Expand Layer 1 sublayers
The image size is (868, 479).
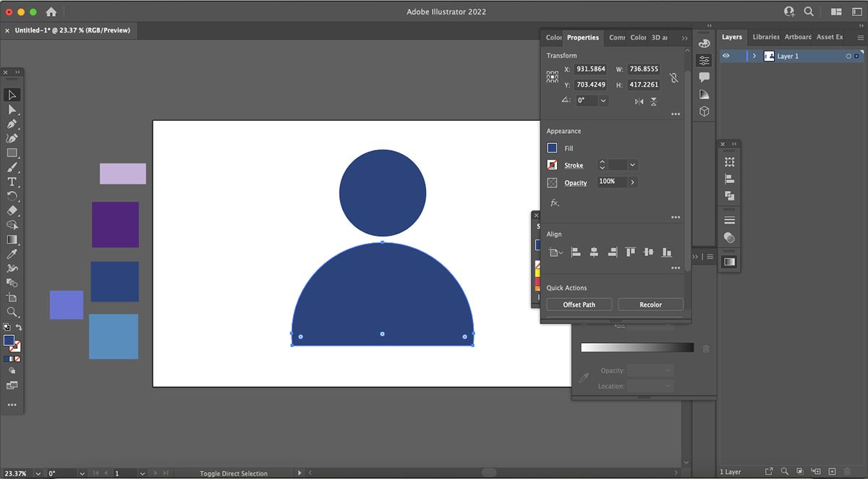click(754, 56)
